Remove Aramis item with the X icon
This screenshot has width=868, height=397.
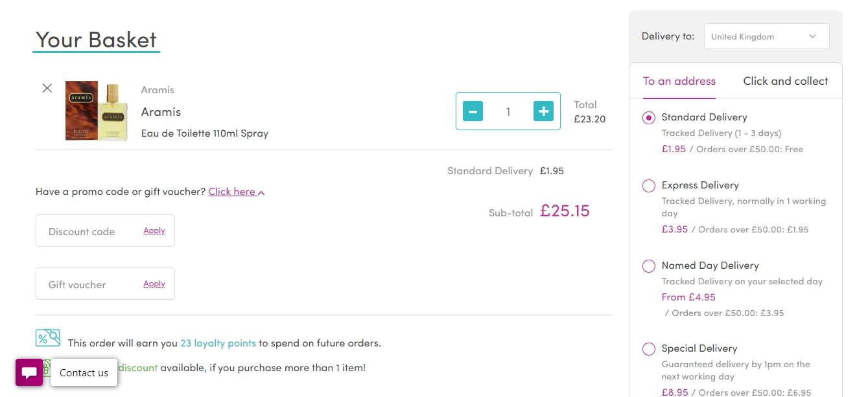(47, 88)
